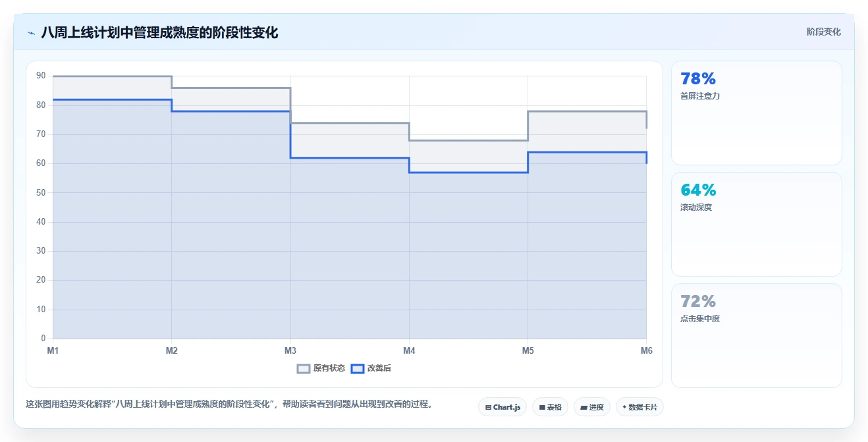
Task: Click the 进度 tag chip
Action: [x=592, y=407]
